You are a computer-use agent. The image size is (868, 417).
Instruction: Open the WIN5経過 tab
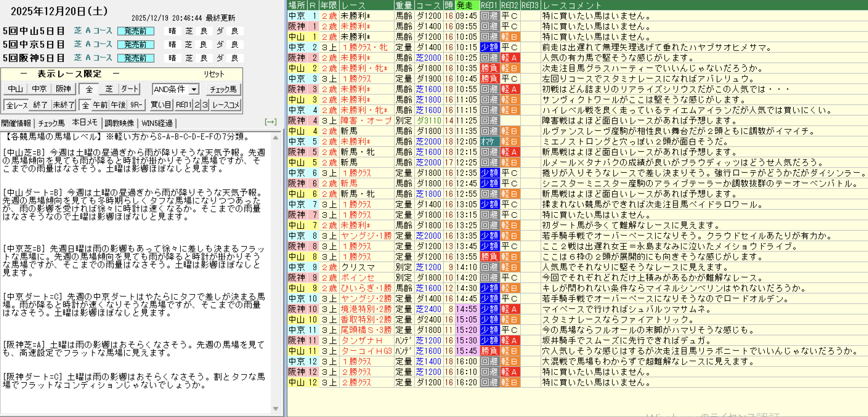[x=157, y=123]
